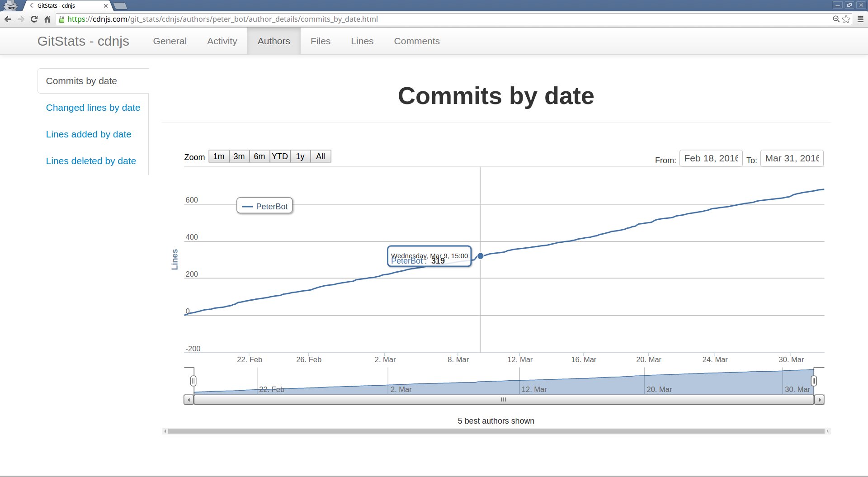
Task: Open the Lines tab
Action: pyautogui.click(x=362, y=41)
